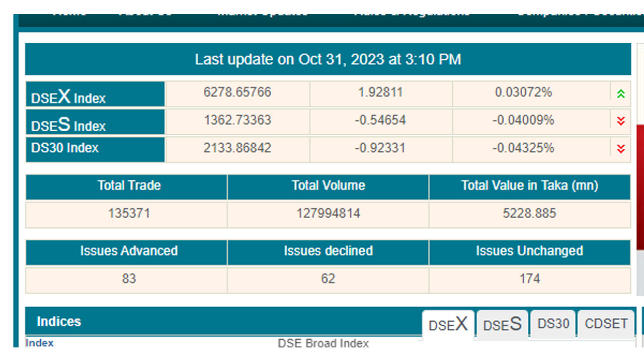The height and width of the screenshot is (362, 644).
Task: Open the DSES tab in Indices
Action: (502, 324)
